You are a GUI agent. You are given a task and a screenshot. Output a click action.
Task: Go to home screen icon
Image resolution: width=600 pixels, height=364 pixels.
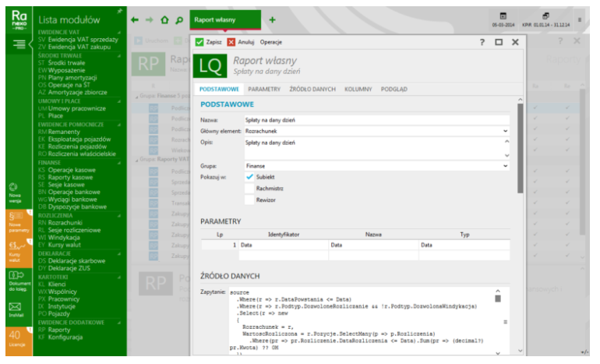tap(164, 20)
